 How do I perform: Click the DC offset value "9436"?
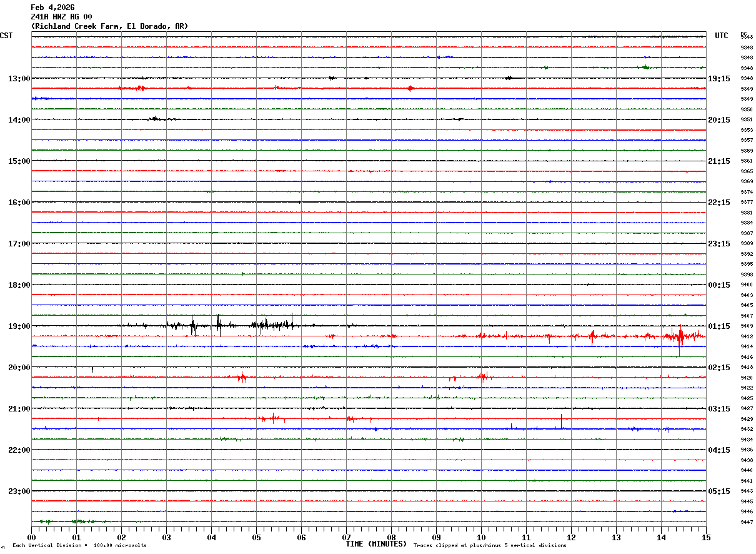[747, 450]
